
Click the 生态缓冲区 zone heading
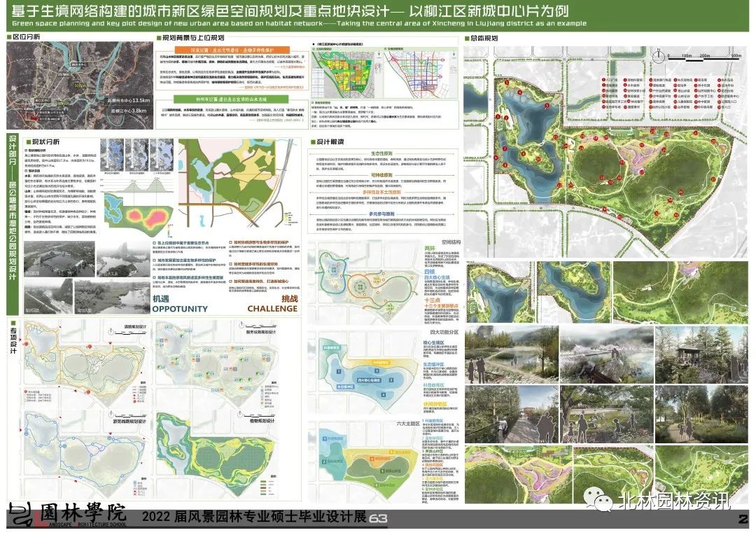point(433,366)
